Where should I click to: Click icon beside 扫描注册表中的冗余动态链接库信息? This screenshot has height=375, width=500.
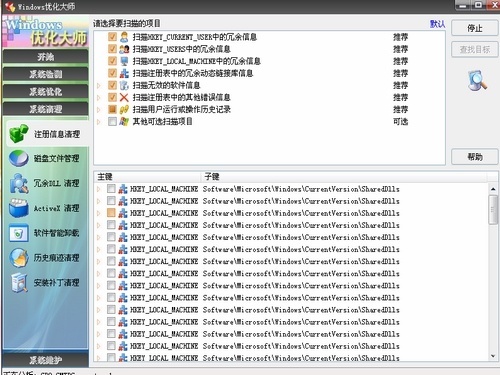coord(124,73)
